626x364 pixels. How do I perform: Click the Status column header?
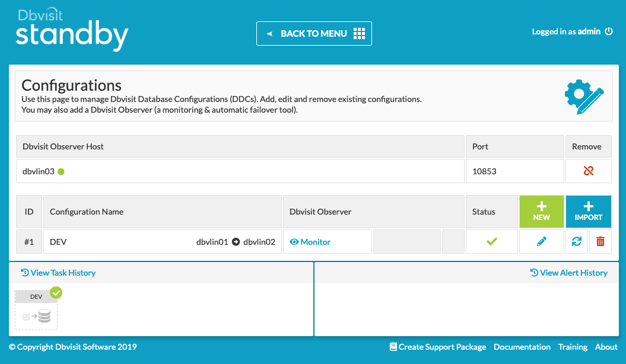(x=492, y=212)
